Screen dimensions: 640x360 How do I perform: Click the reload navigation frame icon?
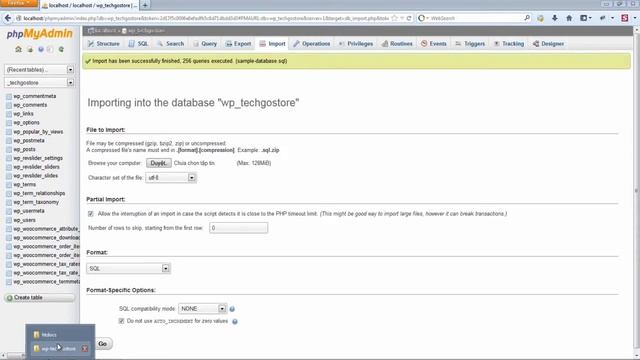[61, 49]
